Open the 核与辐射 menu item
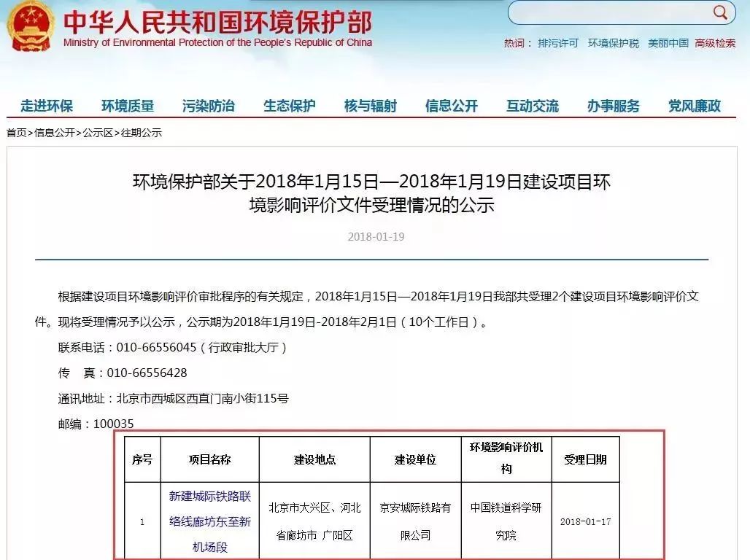The width and height of the screenshot is (750, 560). (371, 106)
